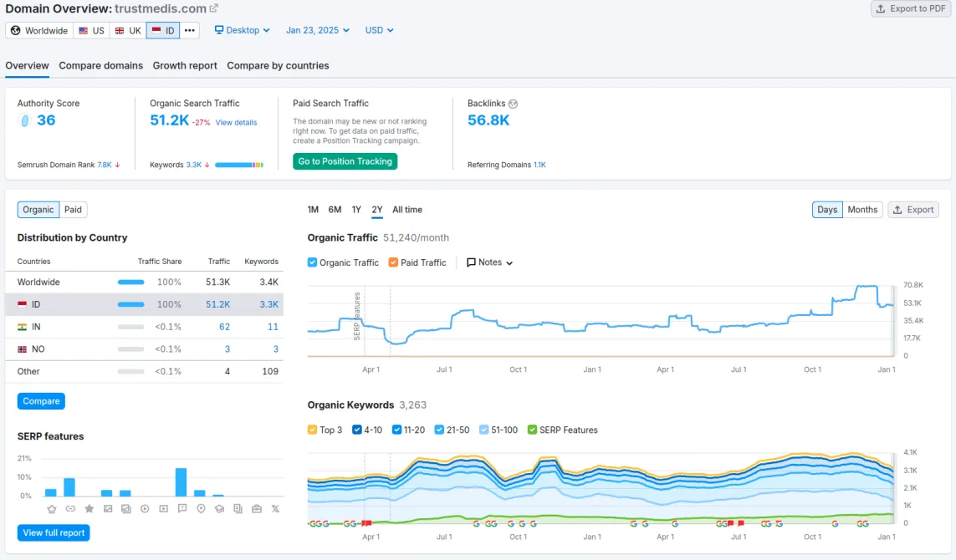Toggle the SERP Features checkbox

(x=532, y=430)
